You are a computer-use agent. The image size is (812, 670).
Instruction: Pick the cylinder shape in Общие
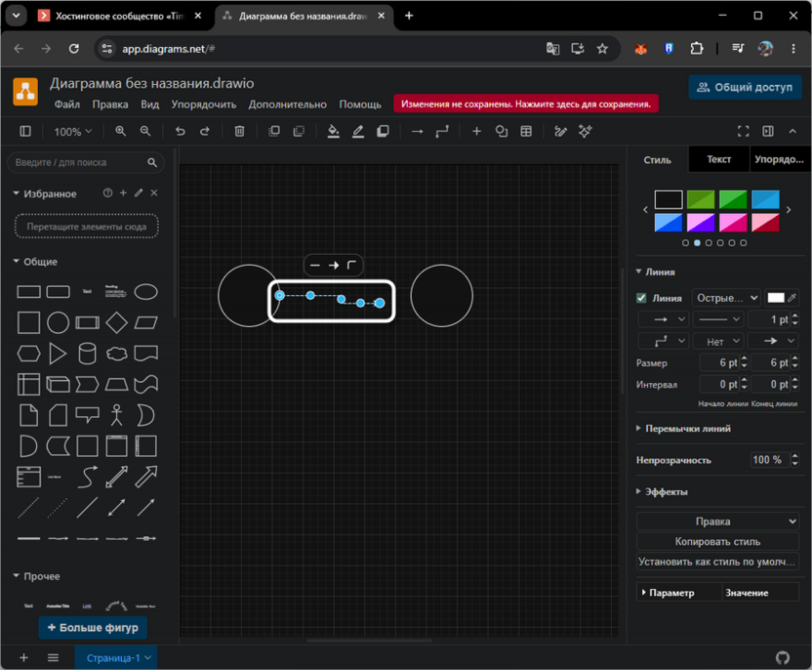[87, 354]
